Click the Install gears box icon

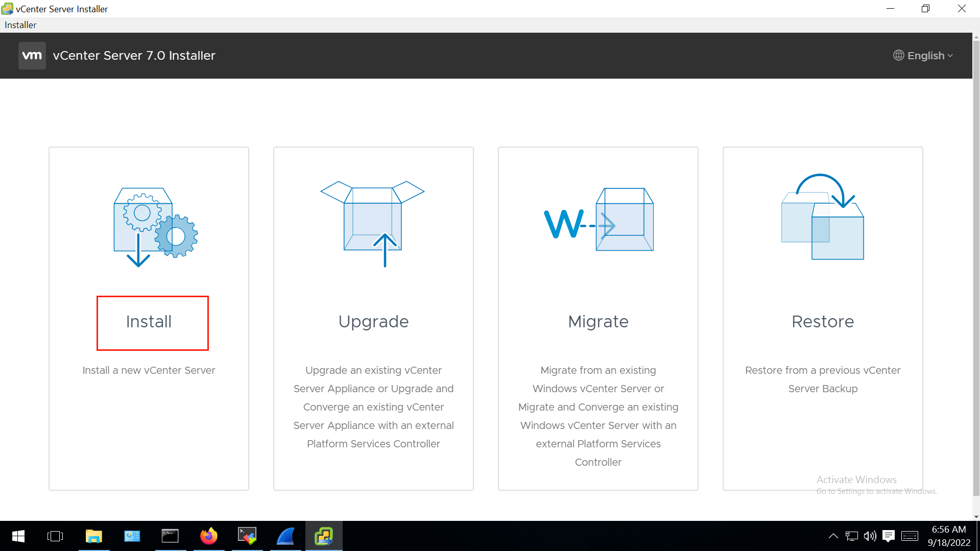click(x=155, y=227)
